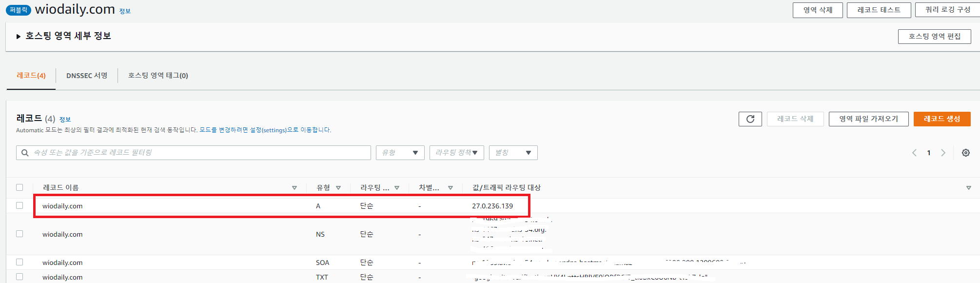Go to the next page arrow
Viewport: 980px width, 283px height.
943,153
